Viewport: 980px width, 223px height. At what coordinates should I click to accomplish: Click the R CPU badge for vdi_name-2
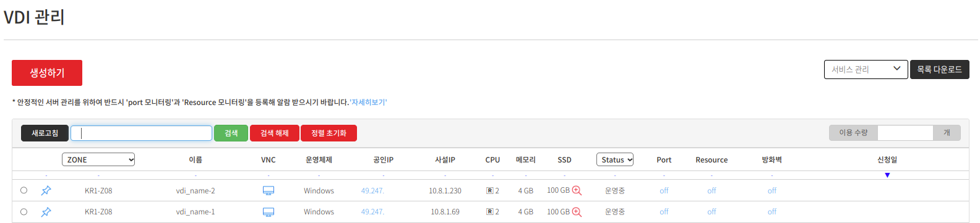point(489,191)
